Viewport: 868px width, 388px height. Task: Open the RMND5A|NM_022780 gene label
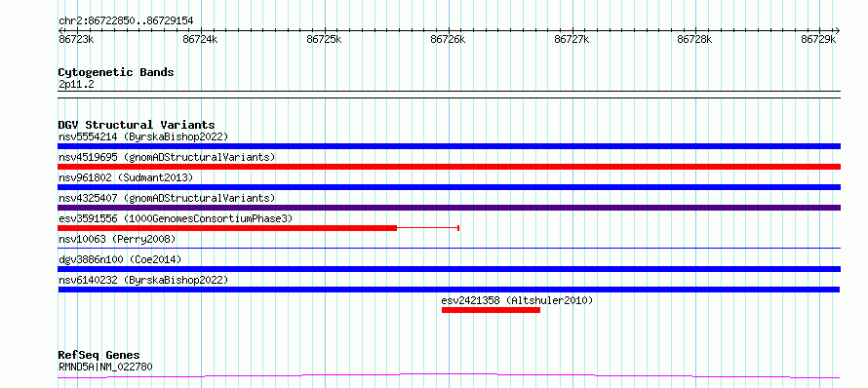click(105, 367)
